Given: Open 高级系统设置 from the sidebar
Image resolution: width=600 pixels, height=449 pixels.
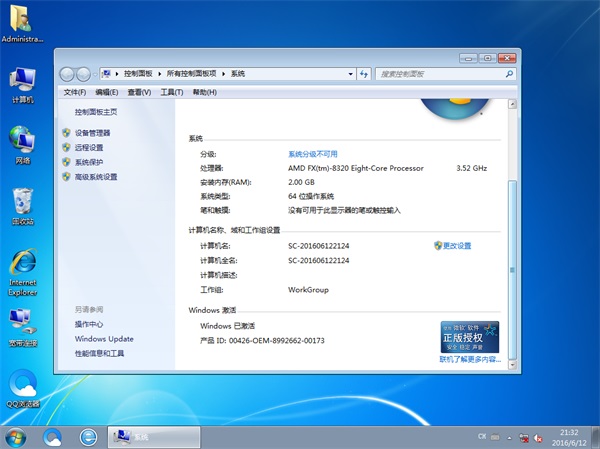Looking at the screenshot, I should point(95,177).
